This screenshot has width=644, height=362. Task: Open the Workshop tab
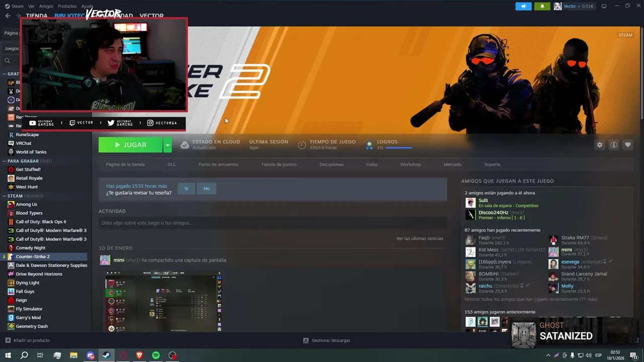411,164
